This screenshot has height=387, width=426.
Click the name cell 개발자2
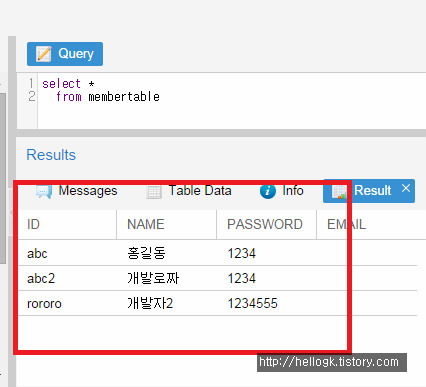tap(167, 303)
